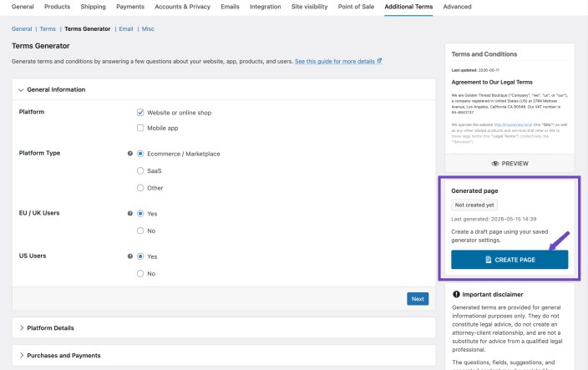Click the EU / UK Users help icon
588x370 pixels.
[130, 213]
